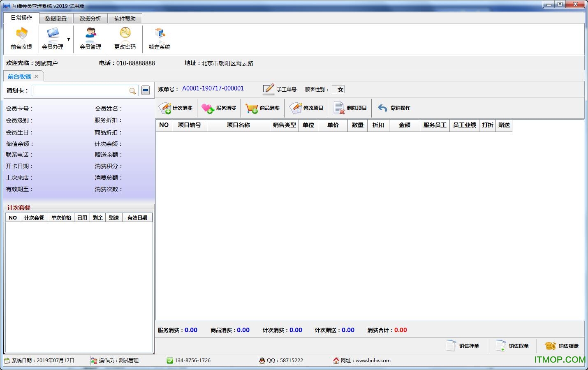
Task: Toggle the 顾客性别 女 button
Action: pos(338,90)
